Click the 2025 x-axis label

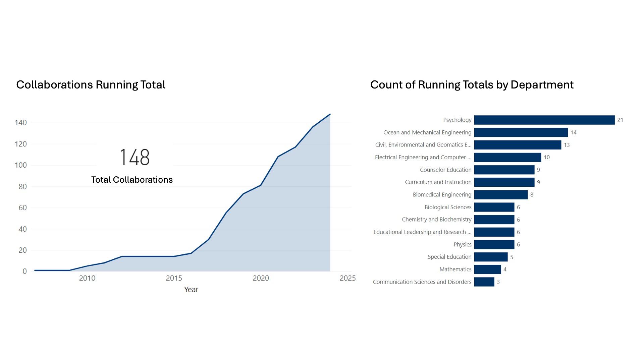coord(348,278)
